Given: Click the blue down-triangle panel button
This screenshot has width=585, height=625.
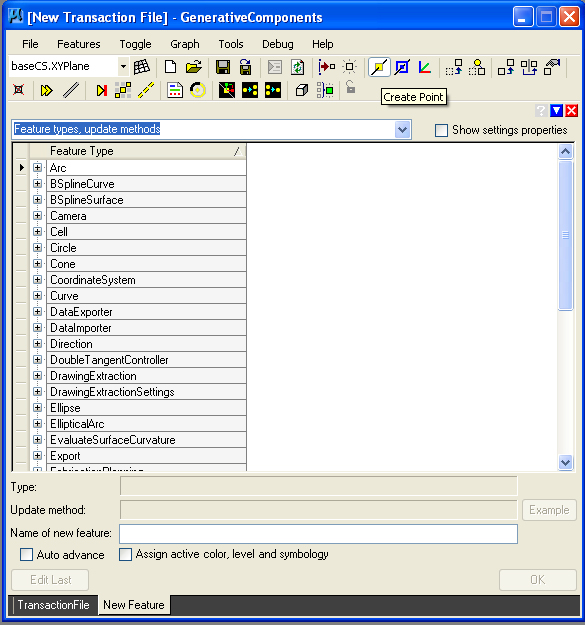Looking at the screenshot, I should point(556,110).
